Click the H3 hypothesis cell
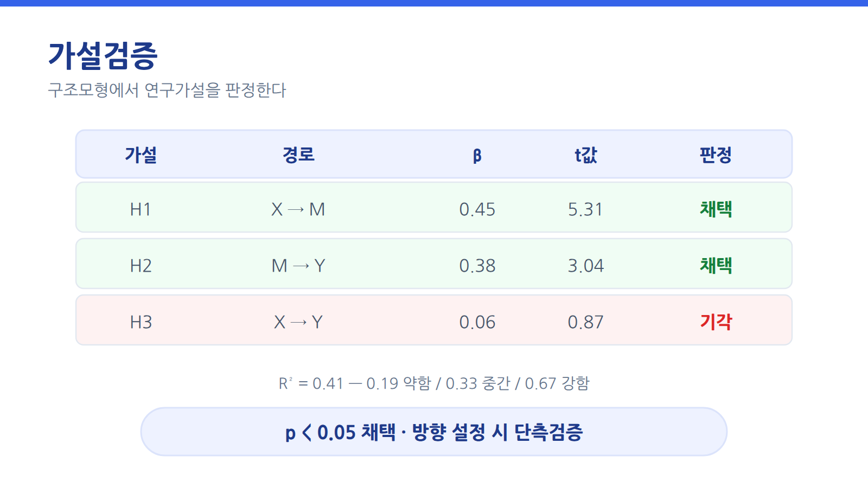This screenshot has height=488, width=868. click(141, 322)
